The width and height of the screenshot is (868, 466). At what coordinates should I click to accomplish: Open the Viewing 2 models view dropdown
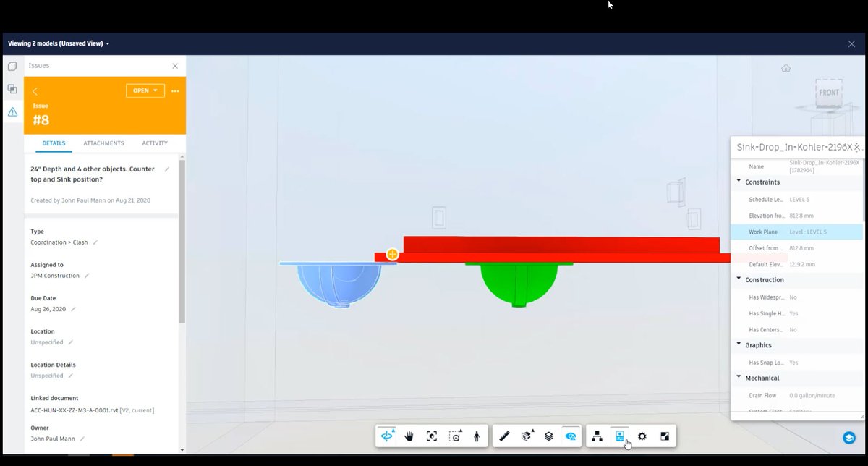tap(59, 43)
